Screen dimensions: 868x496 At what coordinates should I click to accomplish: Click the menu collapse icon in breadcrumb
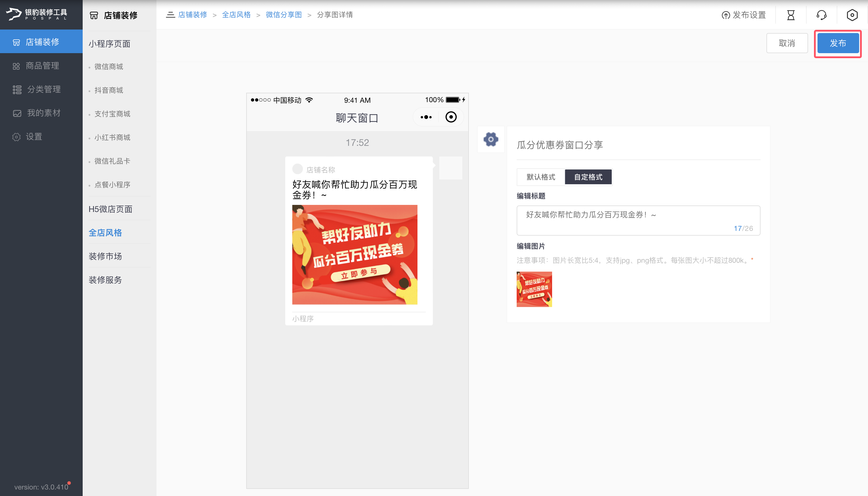click(x=170, y=15)
